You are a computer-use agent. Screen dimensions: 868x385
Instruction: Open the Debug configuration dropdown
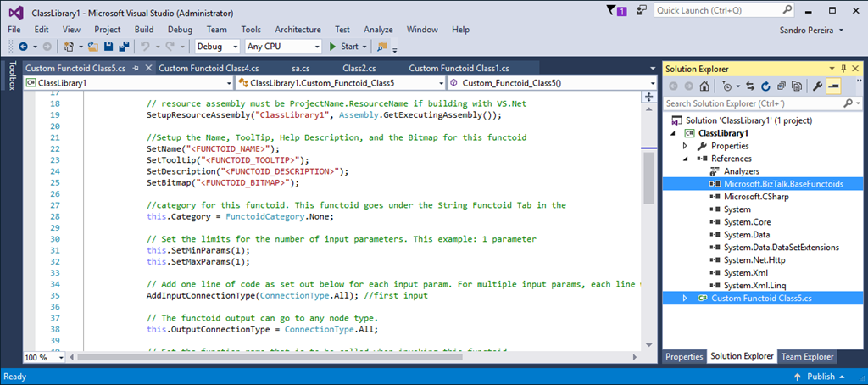[x=216, y=47]
